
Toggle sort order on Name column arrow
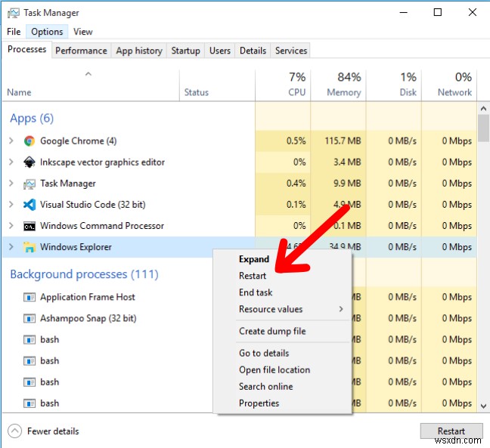(88, 74)
